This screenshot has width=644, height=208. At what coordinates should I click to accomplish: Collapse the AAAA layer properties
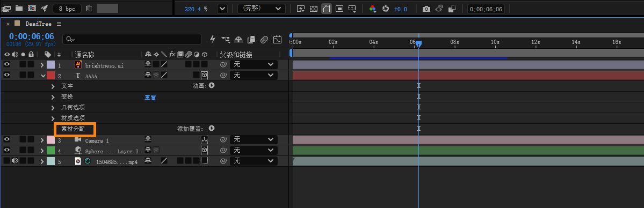(43, 76)
